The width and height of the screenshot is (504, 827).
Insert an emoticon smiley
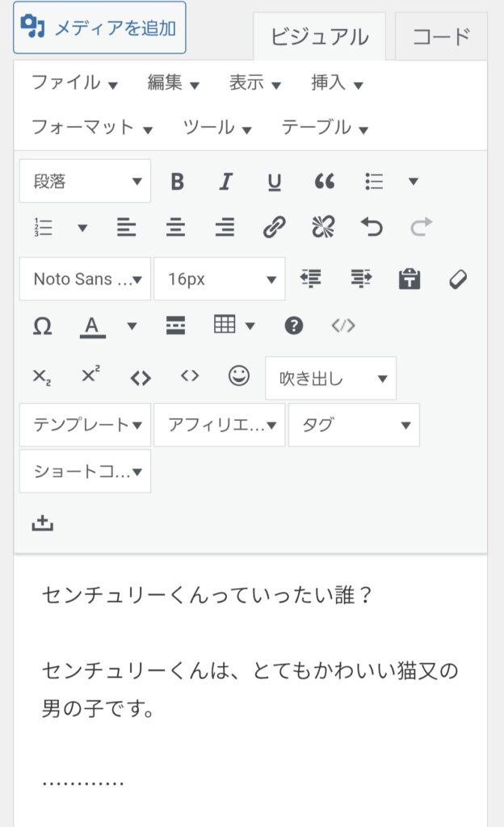pos(239,376)
